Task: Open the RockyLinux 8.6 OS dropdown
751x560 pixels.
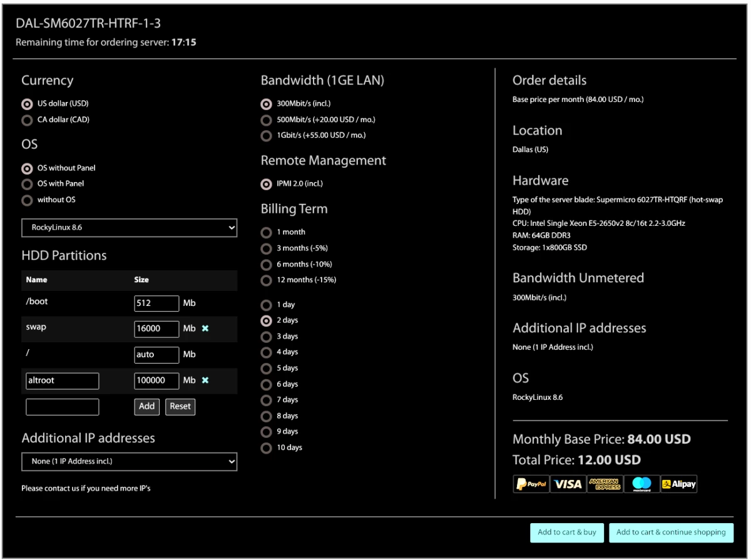Action: 129,228
